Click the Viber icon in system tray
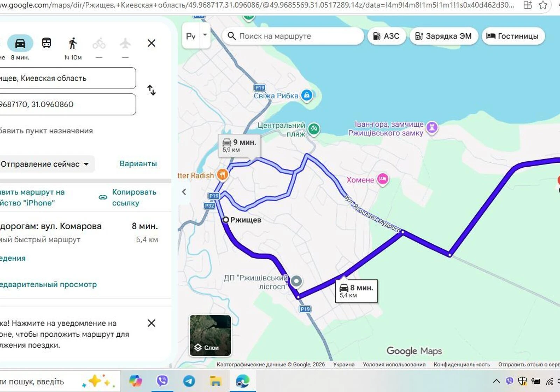Screen dimensions: 560x392 tap(510, 381)
